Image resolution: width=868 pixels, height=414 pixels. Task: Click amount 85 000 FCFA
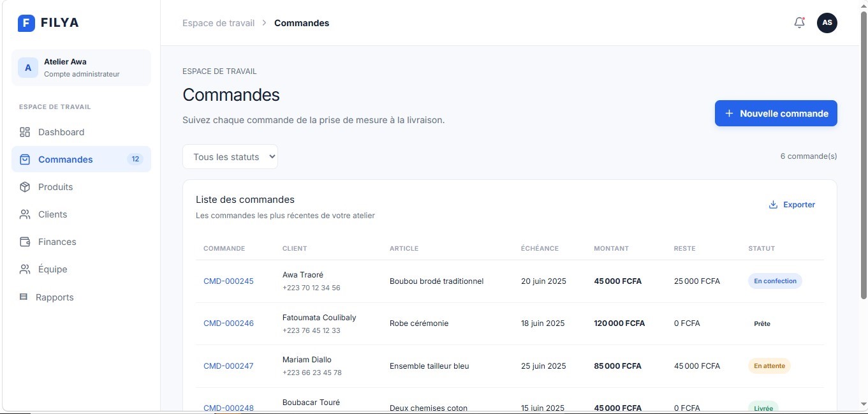617,366
